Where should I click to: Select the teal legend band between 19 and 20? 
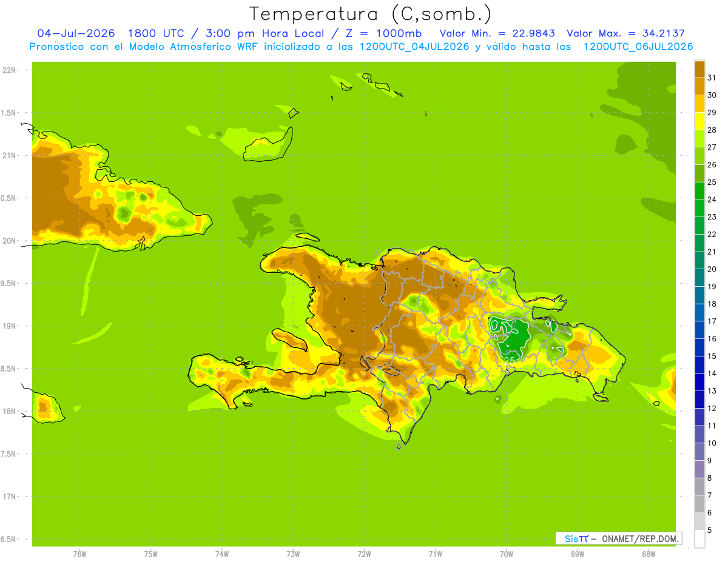tap(699, 278)
